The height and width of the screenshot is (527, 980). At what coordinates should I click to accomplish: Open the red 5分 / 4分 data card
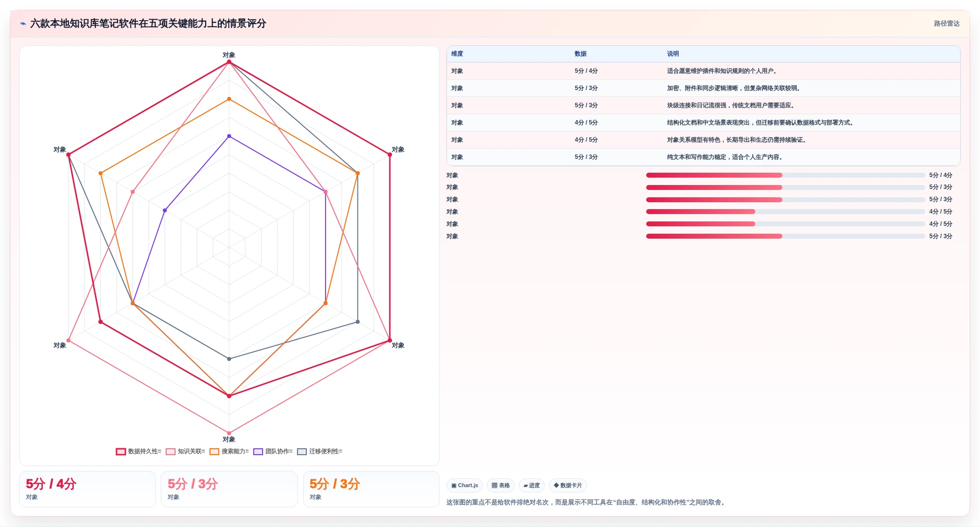click(88, 489)
